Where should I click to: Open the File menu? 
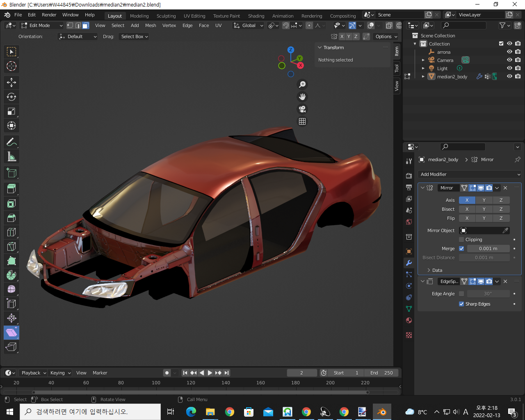pyautogui.click(x=18, y=15)
